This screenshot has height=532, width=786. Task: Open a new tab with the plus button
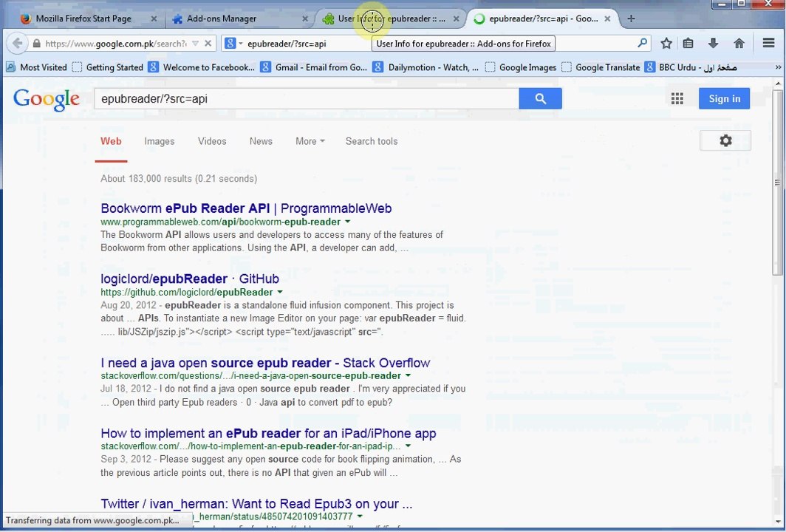coord(631,18)
